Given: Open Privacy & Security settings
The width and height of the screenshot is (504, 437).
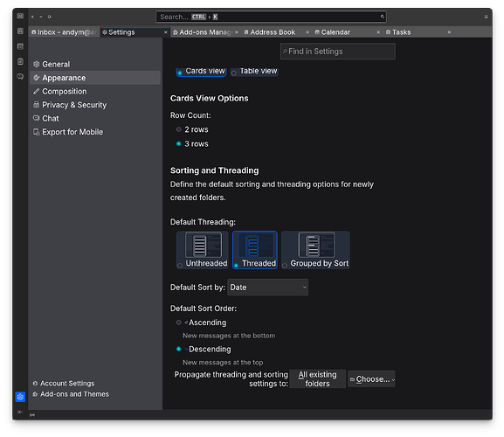Looking at the screenshot, I should 95,105.
